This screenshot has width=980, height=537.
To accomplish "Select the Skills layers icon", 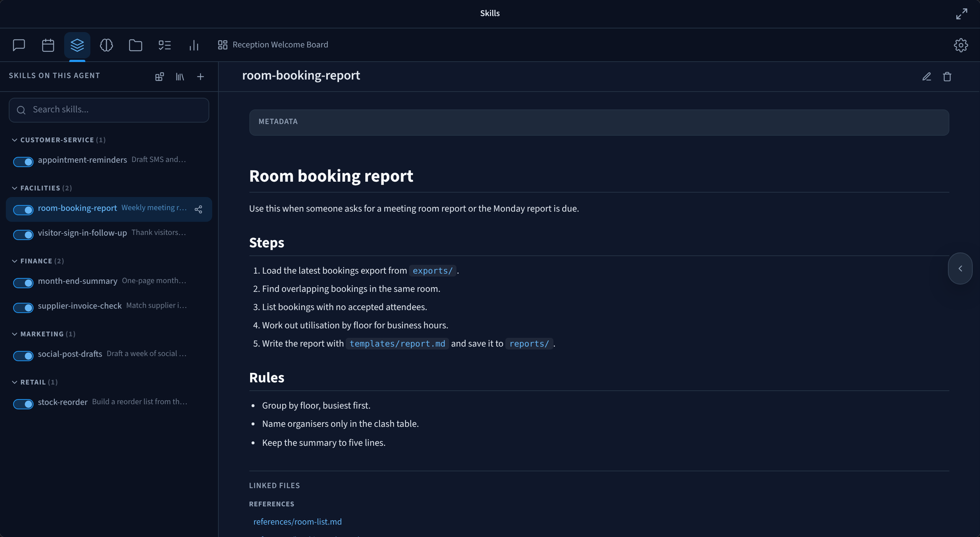I will pyautogui.click(x=77, y=45).
